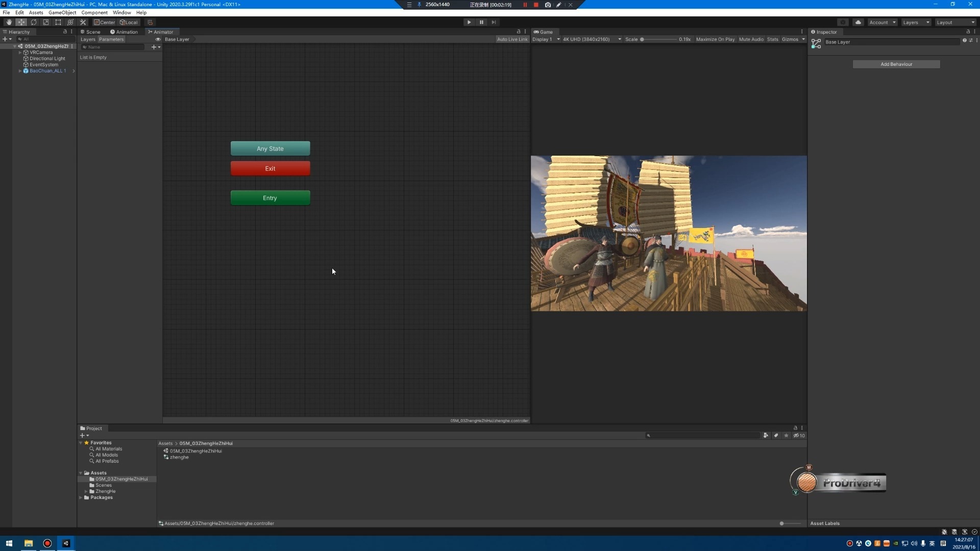Select the Hand tool
980x551 pixels.
coord(9,22)
